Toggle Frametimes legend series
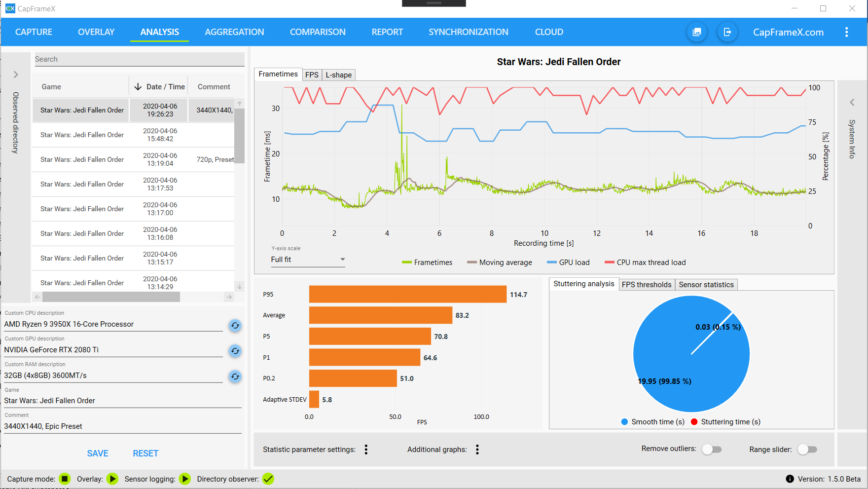868x489 pixels. [427, 263]
